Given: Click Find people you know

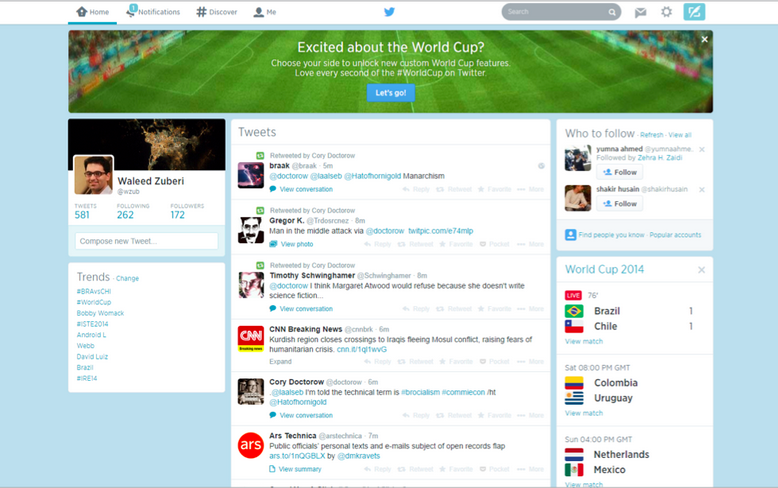Looking at the screenshot, I should 611,235.
